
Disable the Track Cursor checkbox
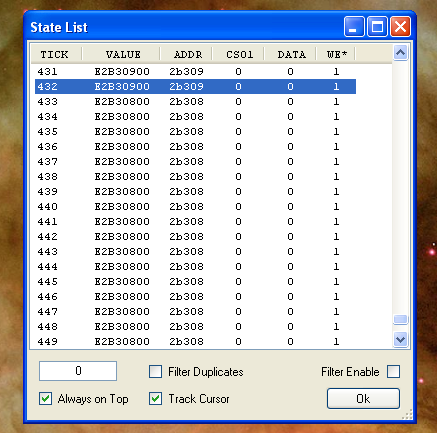tap(155, 399)
